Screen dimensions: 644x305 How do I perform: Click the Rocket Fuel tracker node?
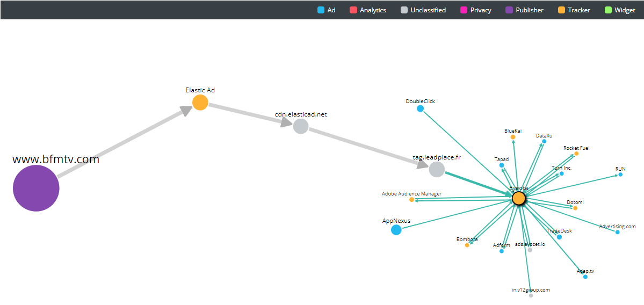click(x=576, y=154)
